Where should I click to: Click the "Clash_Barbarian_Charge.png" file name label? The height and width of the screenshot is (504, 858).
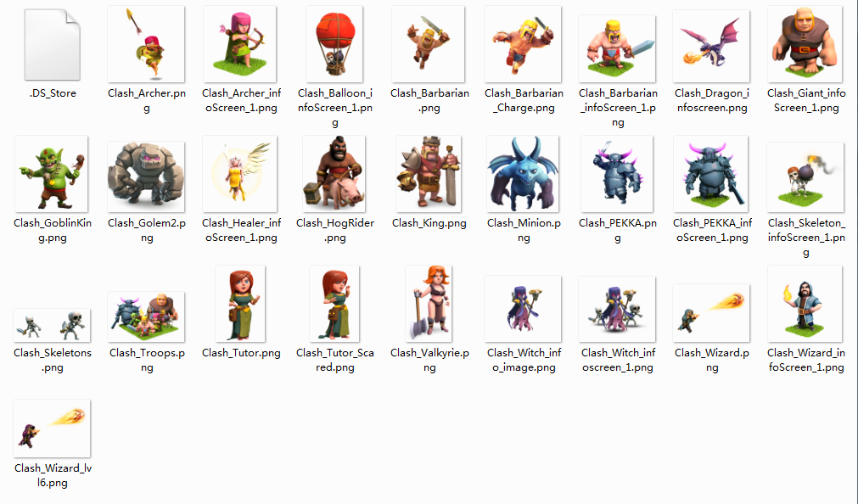[x=524, y=101]
